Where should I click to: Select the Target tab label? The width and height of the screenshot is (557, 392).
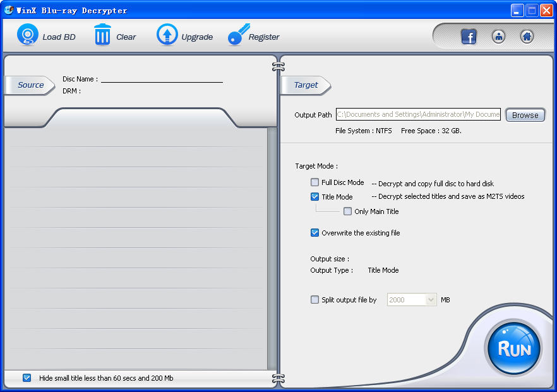(x=306, y=85)
